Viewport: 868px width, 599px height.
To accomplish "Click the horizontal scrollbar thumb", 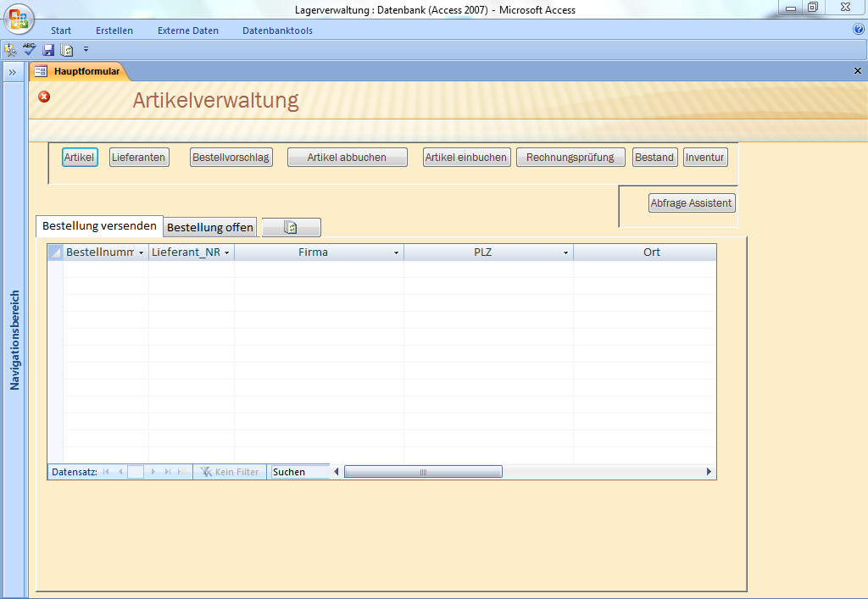I will (424, 472).
